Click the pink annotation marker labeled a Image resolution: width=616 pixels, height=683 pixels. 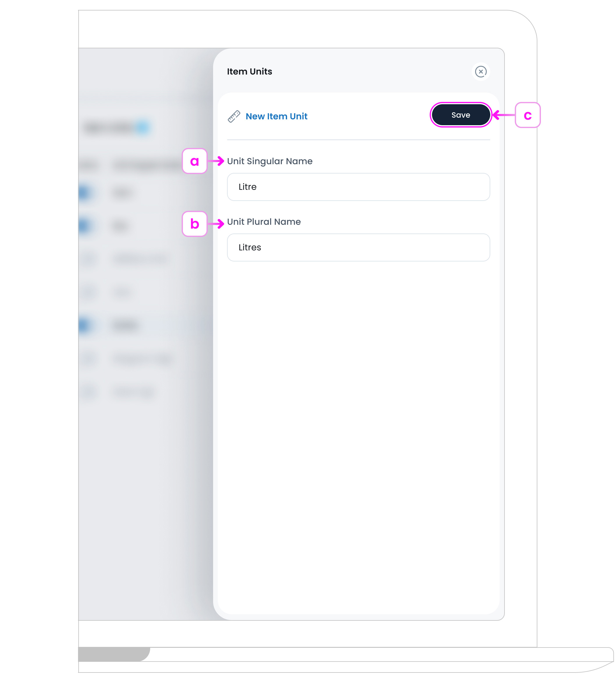[195, 161]
